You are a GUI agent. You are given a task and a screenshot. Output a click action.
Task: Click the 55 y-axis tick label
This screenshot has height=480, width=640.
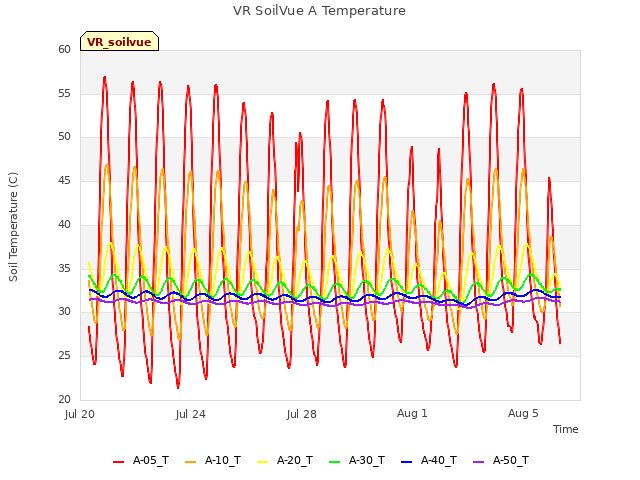click(x=64, y=93)
